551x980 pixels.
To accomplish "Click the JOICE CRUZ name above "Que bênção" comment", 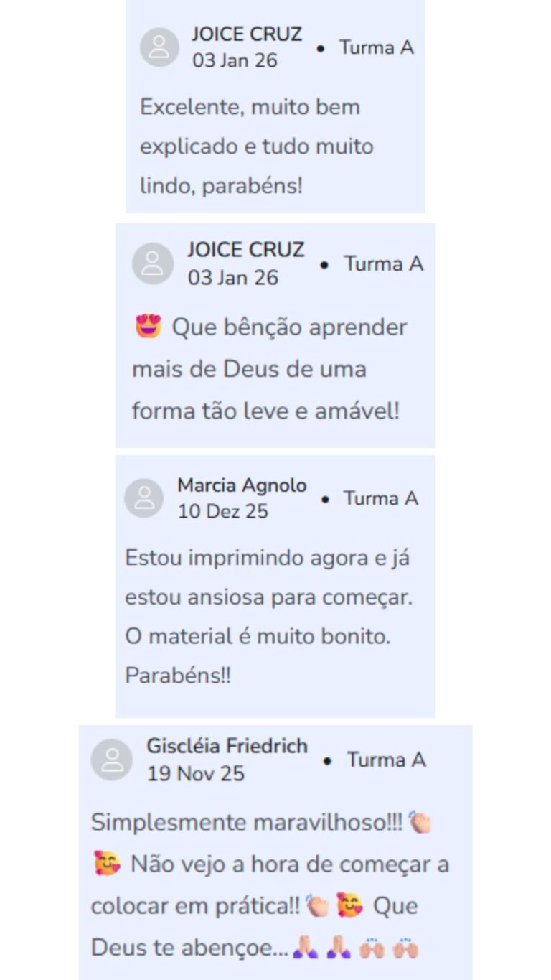I will tap(246, 250).
